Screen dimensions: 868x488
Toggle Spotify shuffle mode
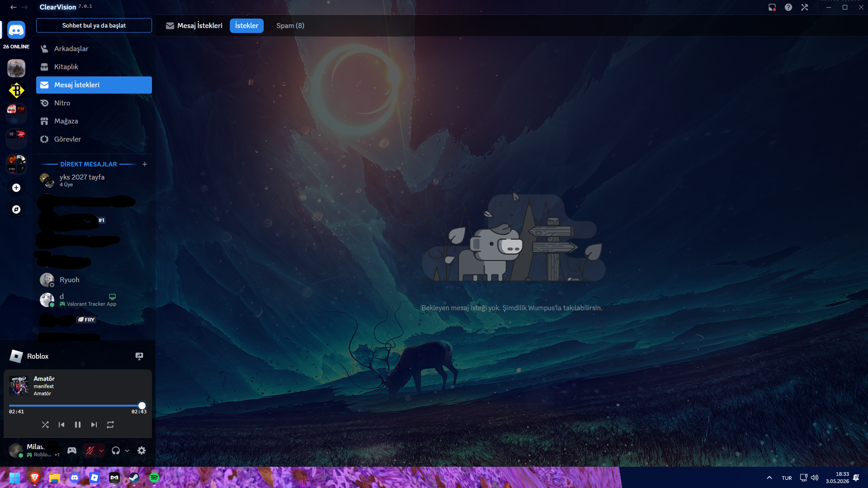pyautogui.click(x=45, y=425)
